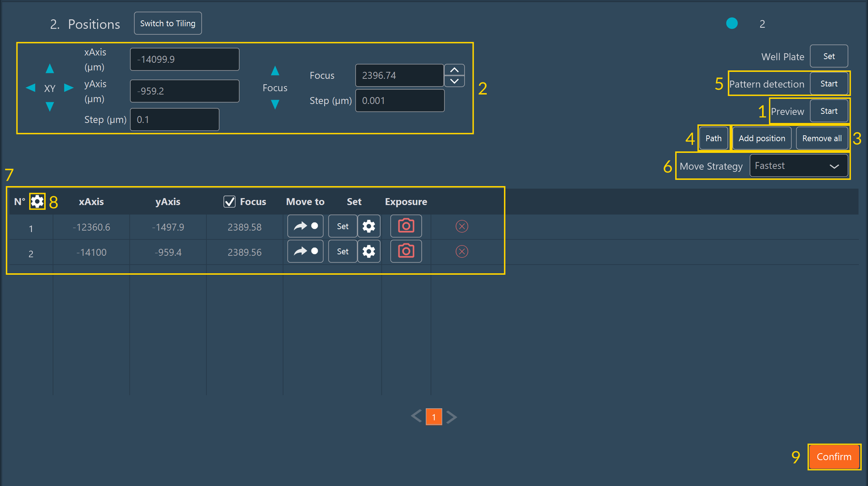Viewport: 868px width, 486px height.
Task: Click the XY up arrow
Action: [50, 69]
